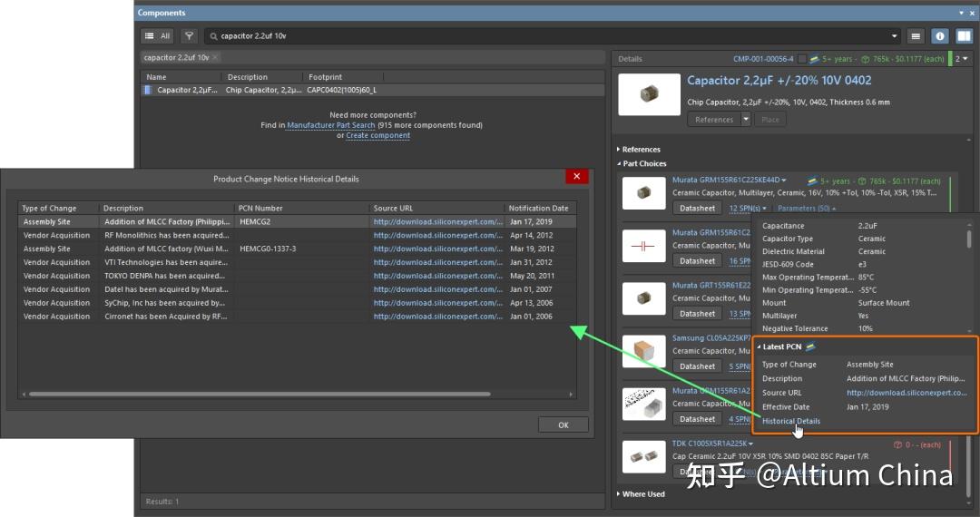Viewport: 980px width, 517px height.
Task: Tick the checkbox next to CMP-001-00056-4
Action: click(x=802, y=59)
